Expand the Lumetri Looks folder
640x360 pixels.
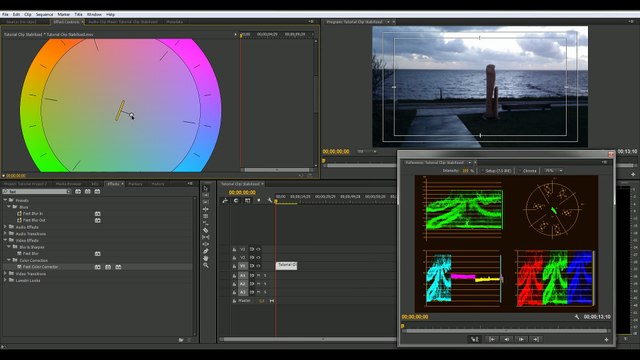click(x=5, y=280)
